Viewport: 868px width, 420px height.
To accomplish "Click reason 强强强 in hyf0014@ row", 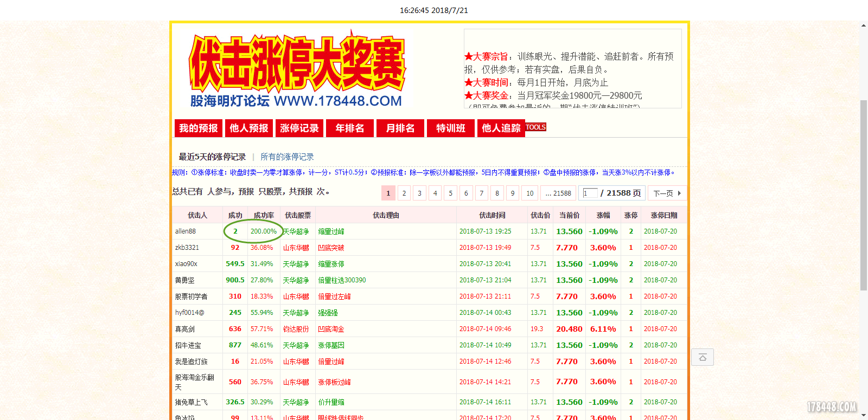I will 328,313.
